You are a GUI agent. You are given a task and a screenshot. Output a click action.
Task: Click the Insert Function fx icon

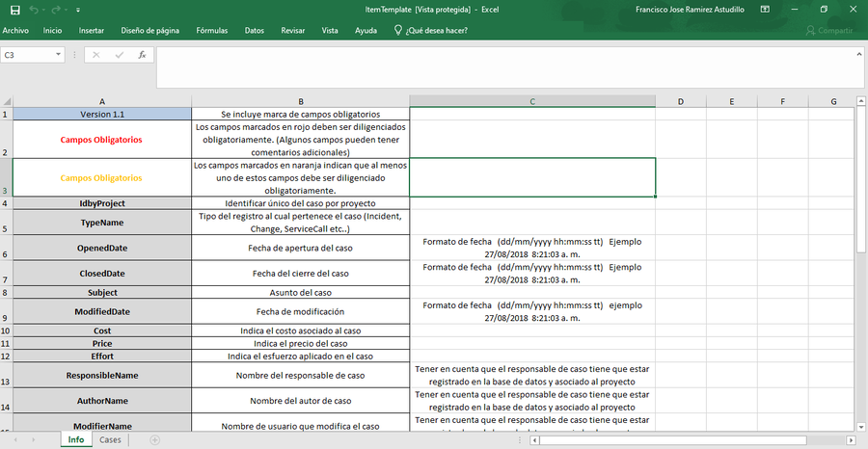point(143,55)
